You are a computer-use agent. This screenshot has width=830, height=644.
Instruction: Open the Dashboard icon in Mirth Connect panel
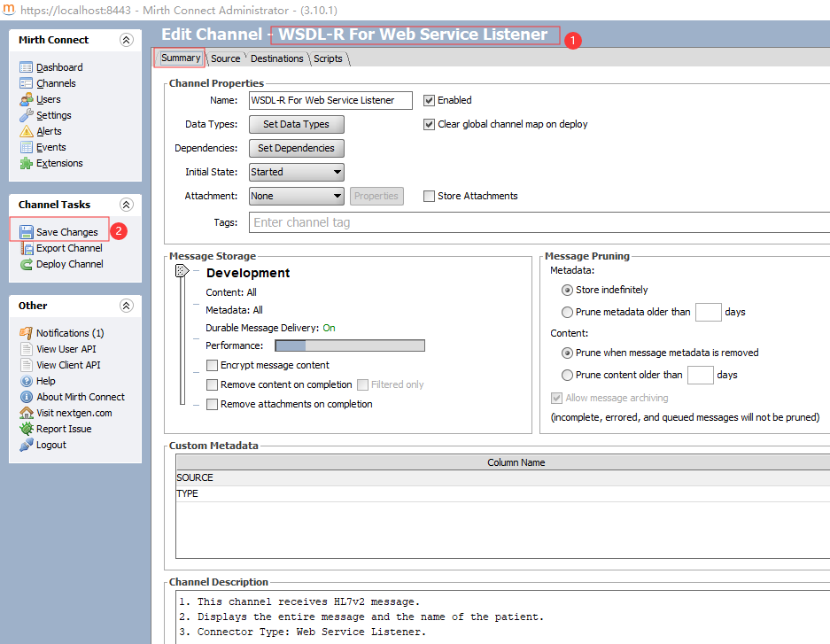[x=26, y=67]
